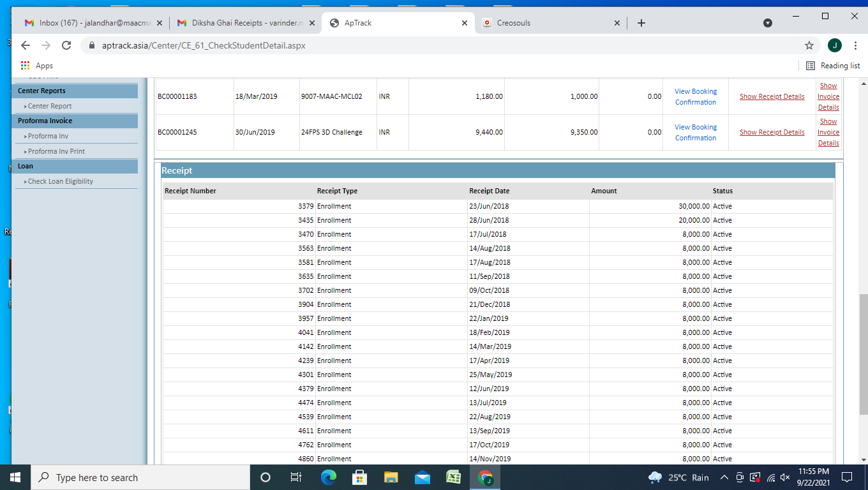
Task: Show Receipt Details for BC00001245
Action: [x=772, y=132]
